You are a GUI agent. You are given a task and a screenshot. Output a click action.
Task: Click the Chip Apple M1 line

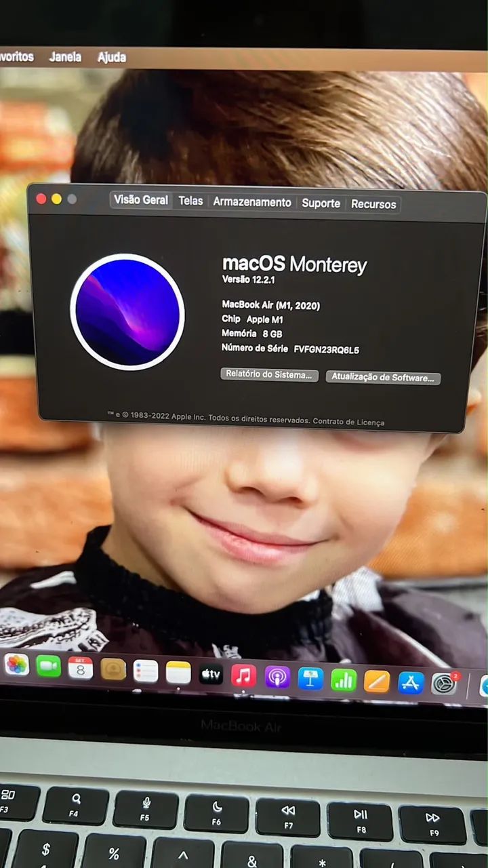click(252, 319)
